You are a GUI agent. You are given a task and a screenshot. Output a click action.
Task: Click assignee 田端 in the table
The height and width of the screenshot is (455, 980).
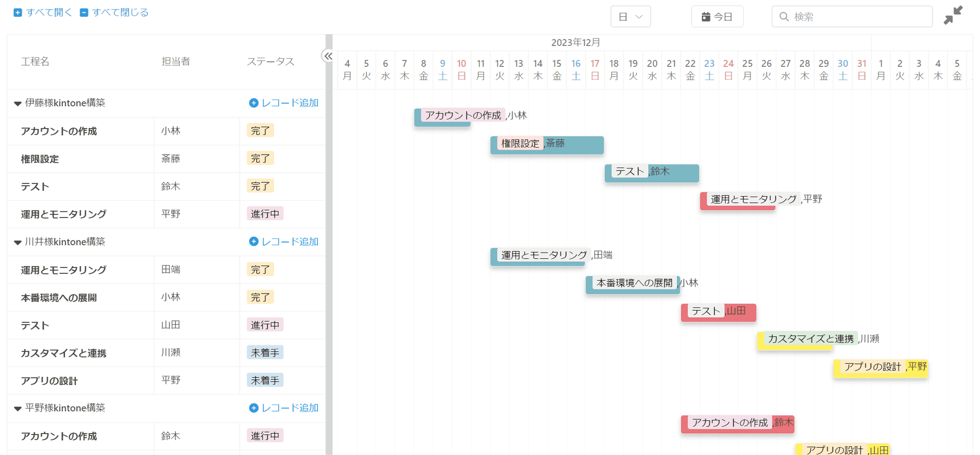coord(171,269)
